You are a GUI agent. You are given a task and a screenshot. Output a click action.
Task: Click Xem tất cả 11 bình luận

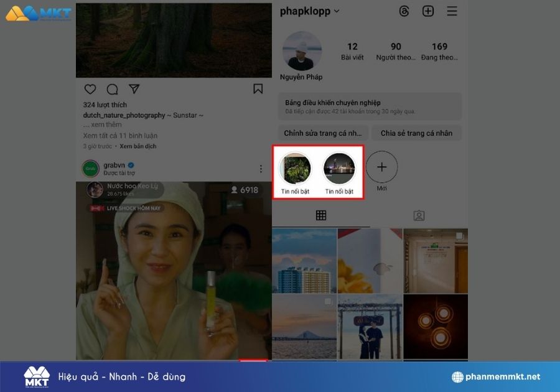120,136
